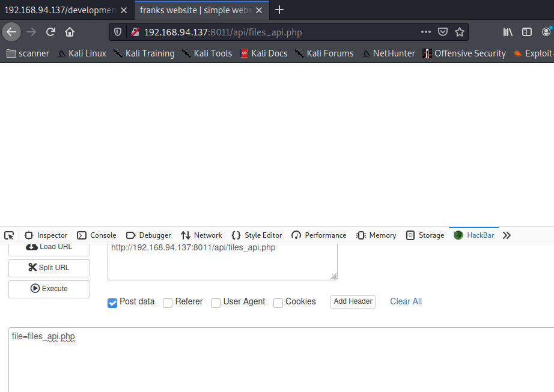Open tracking protection shield info

[118, 32]
